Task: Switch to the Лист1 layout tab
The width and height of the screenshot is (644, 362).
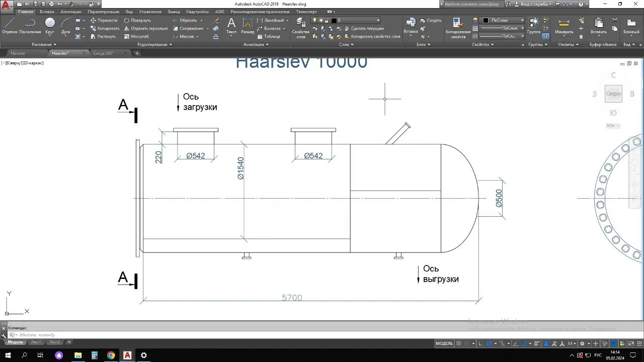Action: pos(36,342)
